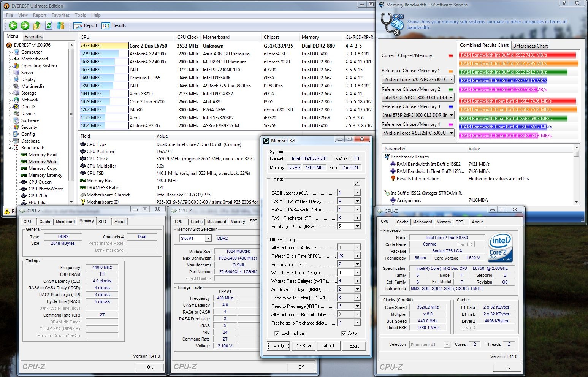Select the Motherboard node icon in EVEREST tree
The width and height of the screenshot is (588, 377).
click(16, 59)
